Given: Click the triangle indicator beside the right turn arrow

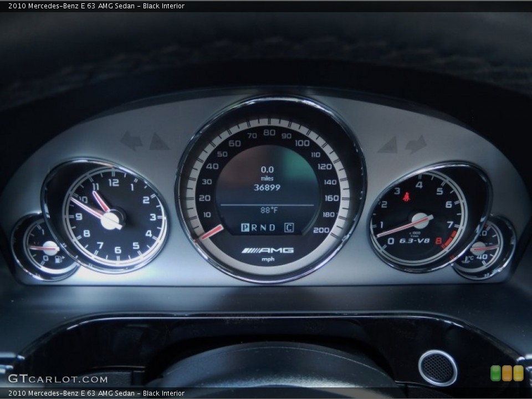Looking at the screenshot, I should [388, 145].
